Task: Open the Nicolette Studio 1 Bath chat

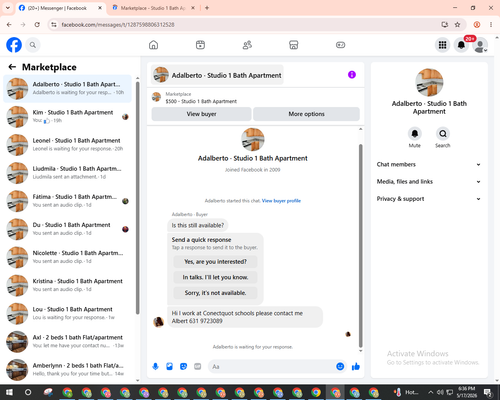Action: coord(67,257)
